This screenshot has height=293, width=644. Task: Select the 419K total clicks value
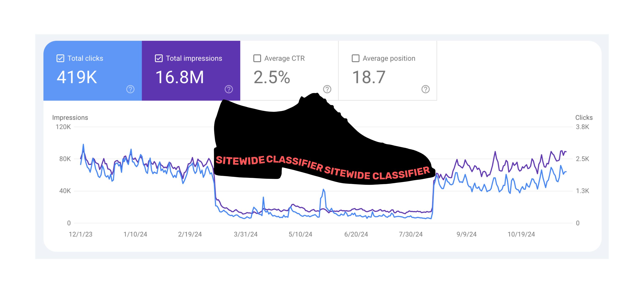point(77,77)
